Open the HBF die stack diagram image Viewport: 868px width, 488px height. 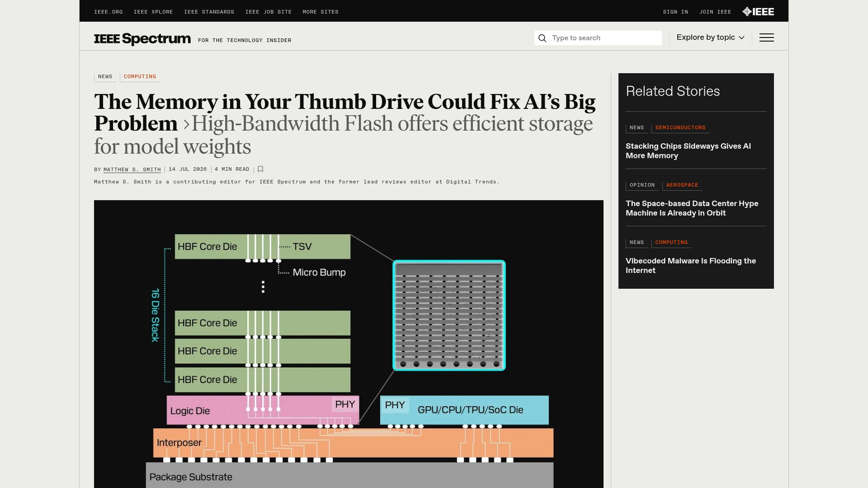[x=349, y=344]
